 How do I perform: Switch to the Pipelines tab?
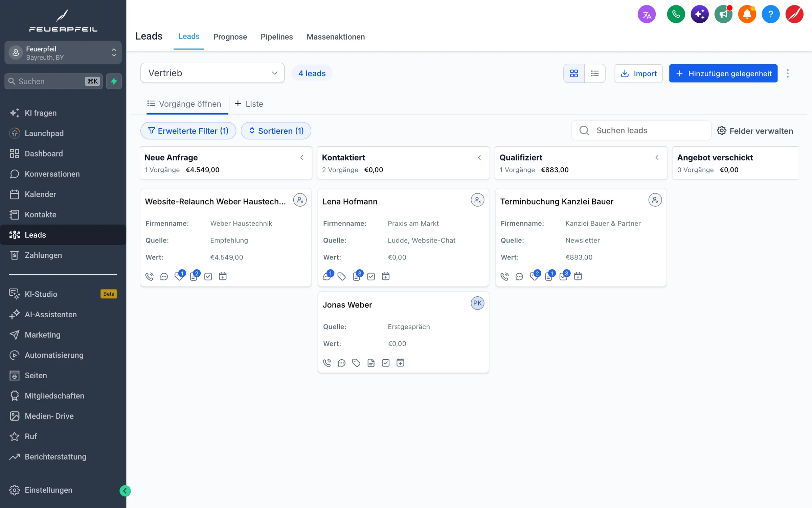point(277,37)
